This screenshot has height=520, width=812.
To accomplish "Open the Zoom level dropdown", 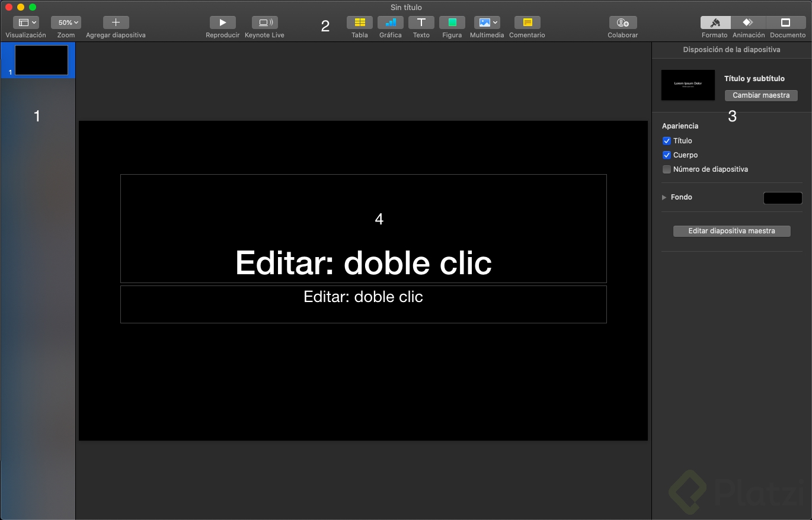I will (x=66, y=22).
